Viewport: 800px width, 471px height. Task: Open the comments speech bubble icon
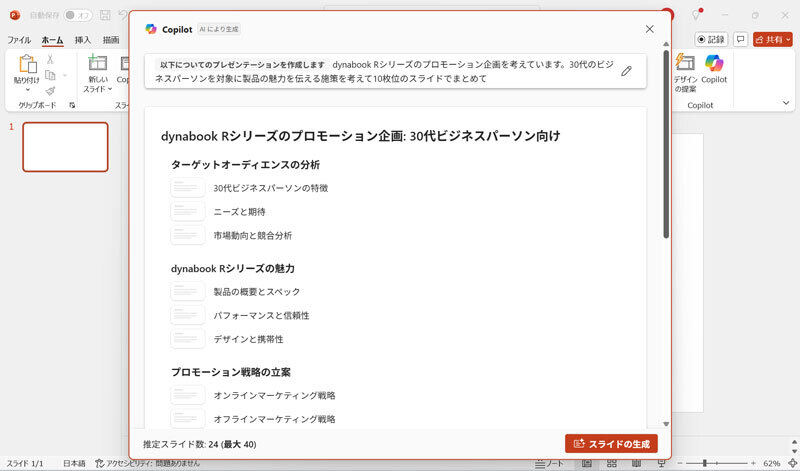(x=740, y=39)
